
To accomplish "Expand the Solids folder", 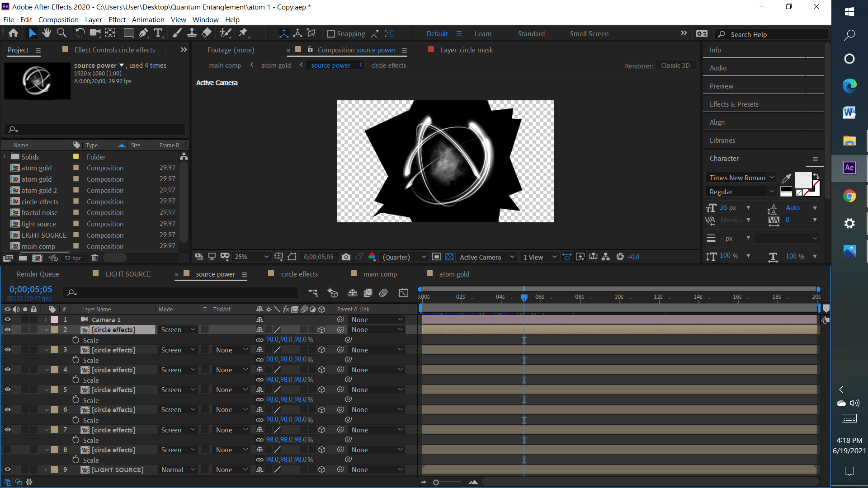I will pyautogui.click(x=5, y=157).
